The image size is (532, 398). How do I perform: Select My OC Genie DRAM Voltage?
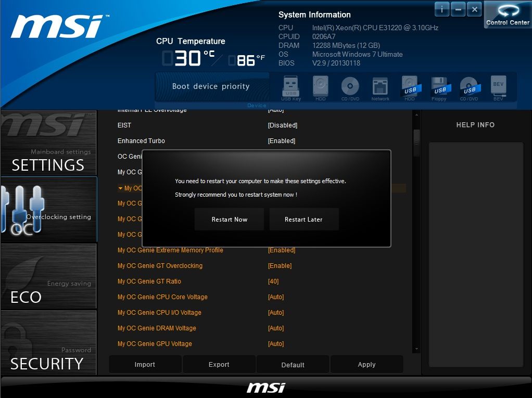(157, 328)
